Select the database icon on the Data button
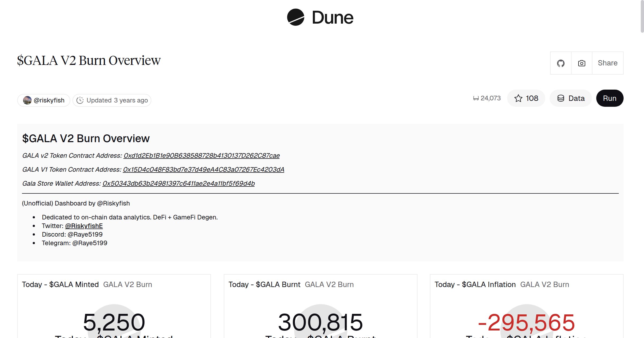Image resolution: width=644 pixels, height=338 pixels. click(x=561, y=98)
